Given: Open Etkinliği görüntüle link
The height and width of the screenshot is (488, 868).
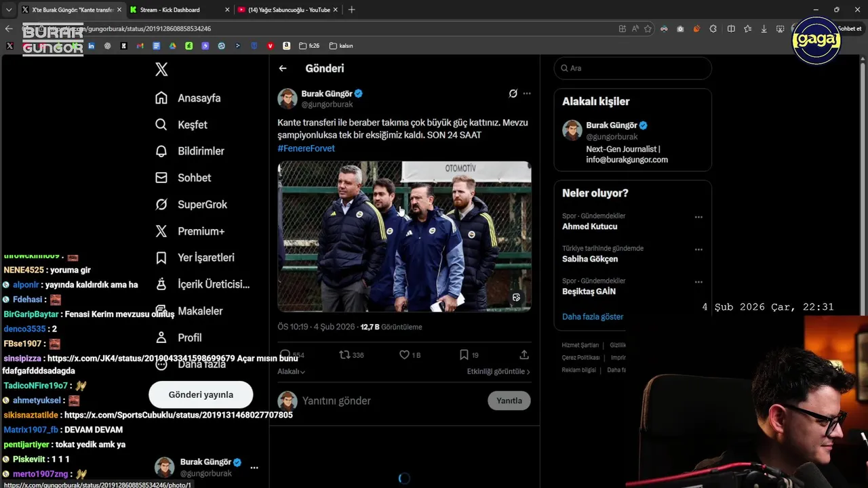Looking at the screenshot, I should coord(498,371).
